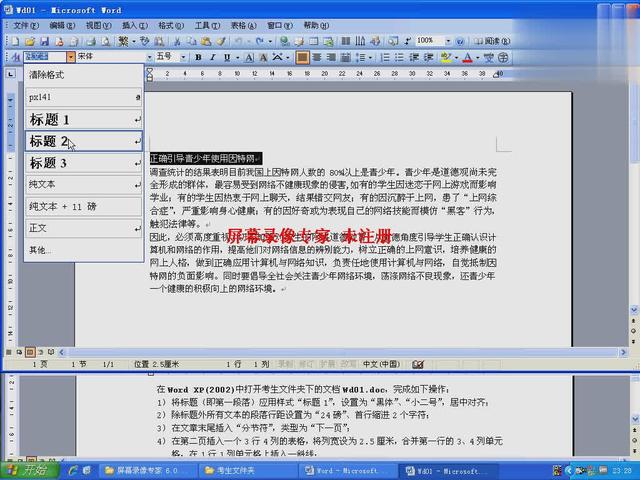The width and height of the screenshot is (640, 480).
Task: Choose 清除格式 in style list
Action: pyautogui.click(x=84, y=75)
